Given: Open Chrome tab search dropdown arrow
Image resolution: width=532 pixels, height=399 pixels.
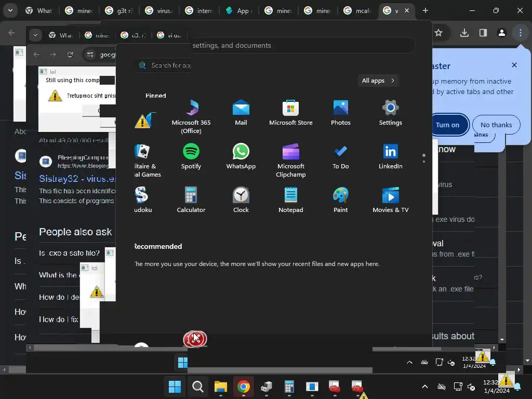Looking at the screenshot, I should (x=10, y=10).
